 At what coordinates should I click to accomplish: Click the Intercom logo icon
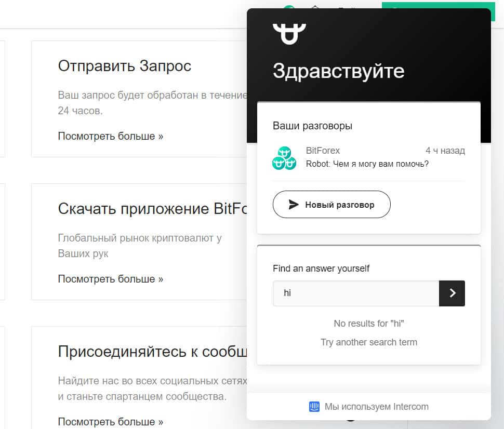[x=314, y=407]
